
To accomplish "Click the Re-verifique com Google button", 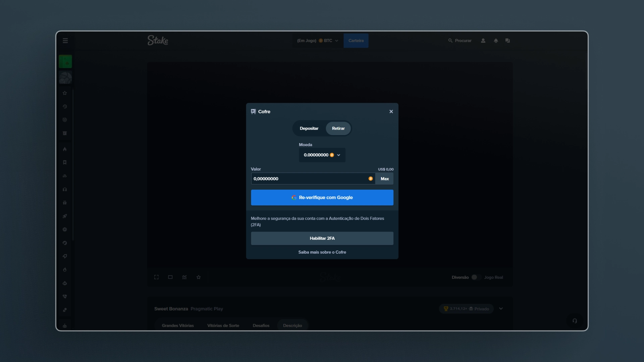I will [322, 197].
